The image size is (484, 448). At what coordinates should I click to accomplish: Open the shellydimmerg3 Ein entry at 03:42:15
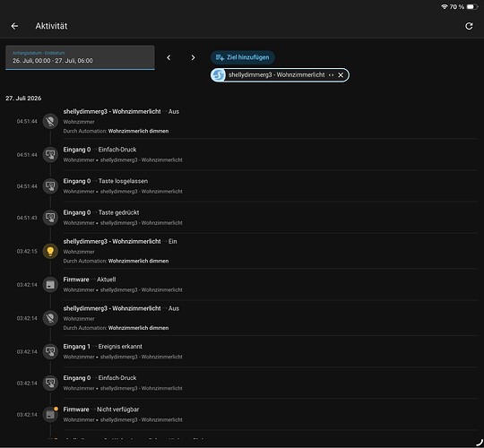[x=270, y=251]
